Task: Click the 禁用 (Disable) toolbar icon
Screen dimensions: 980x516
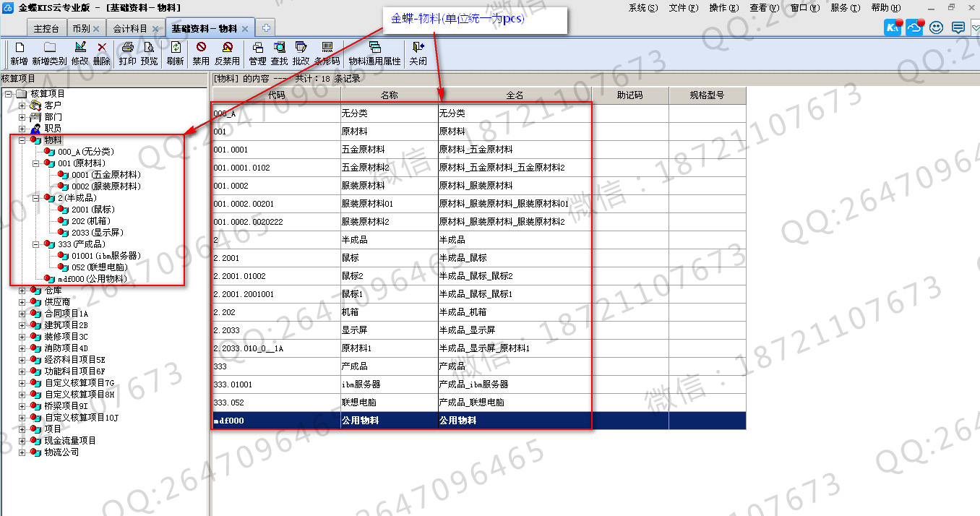Action: pyautogui.click(x=201, y=48)
